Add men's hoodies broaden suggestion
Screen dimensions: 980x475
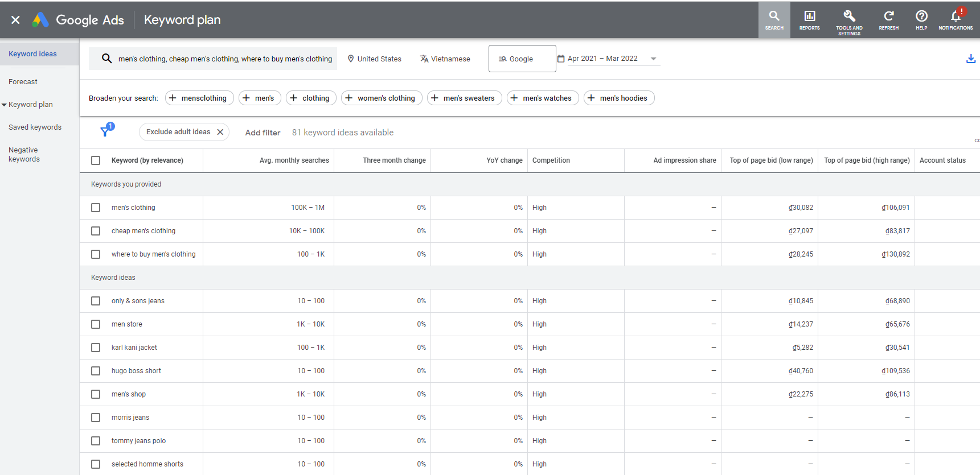pos(619,98)
